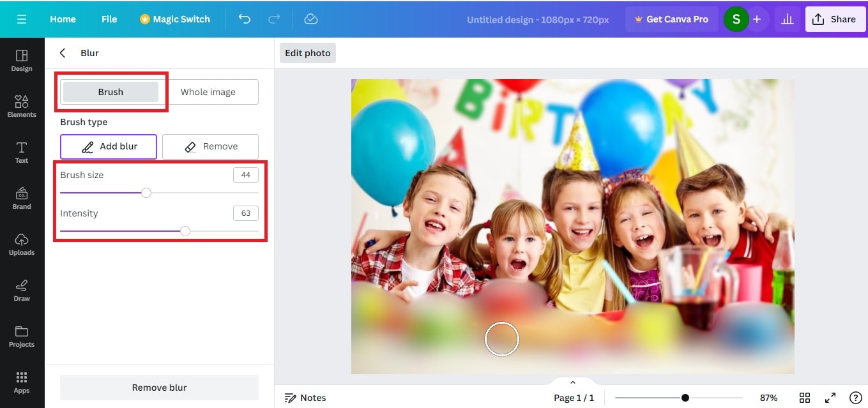Viewport: 868px width, 408px height.
Task: Open the File menu
Action: [109, 19]
